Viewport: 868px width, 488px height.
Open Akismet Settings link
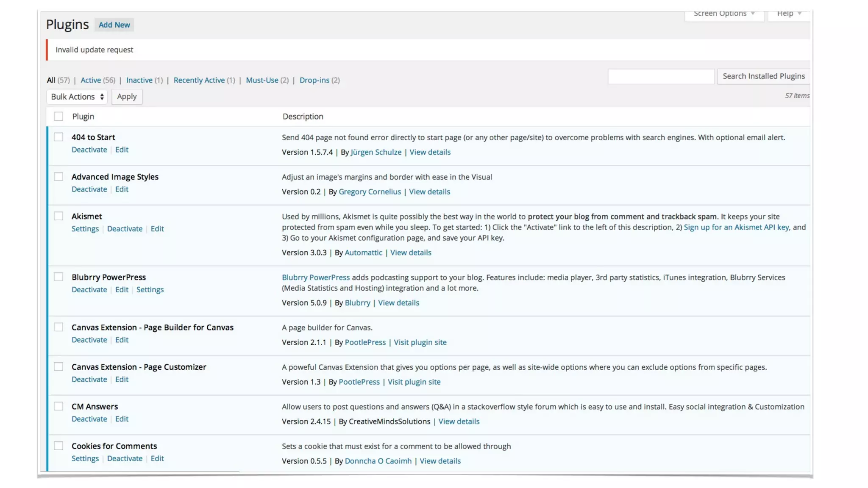(x=85, y=229)
